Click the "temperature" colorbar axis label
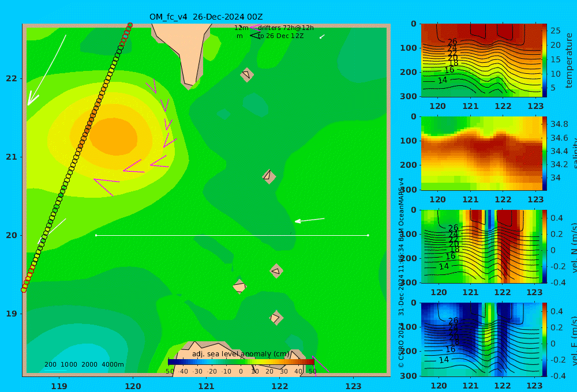The image size is (577, 392). point(569,61)
